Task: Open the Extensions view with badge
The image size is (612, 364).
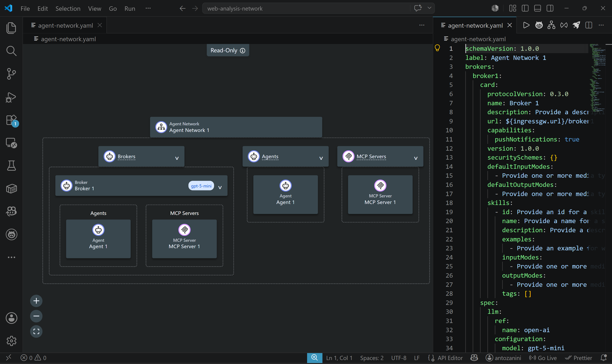Action: click(11, 120)
